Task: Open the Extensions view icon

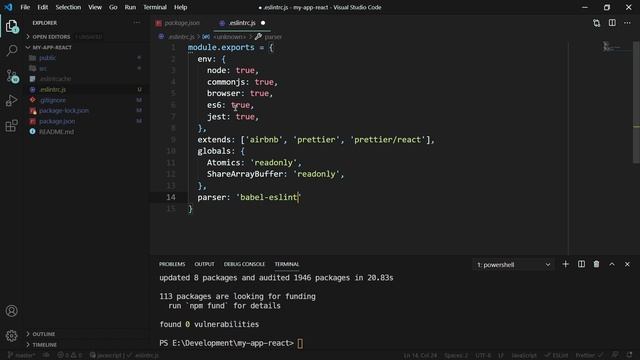Action: click(x=11, y=126)
